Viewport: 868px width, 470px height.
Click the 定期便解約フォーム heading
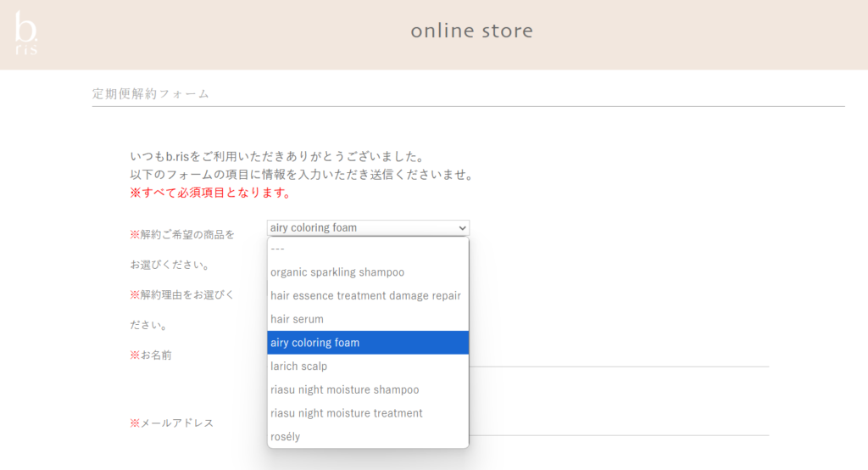[x=151, y=93]
